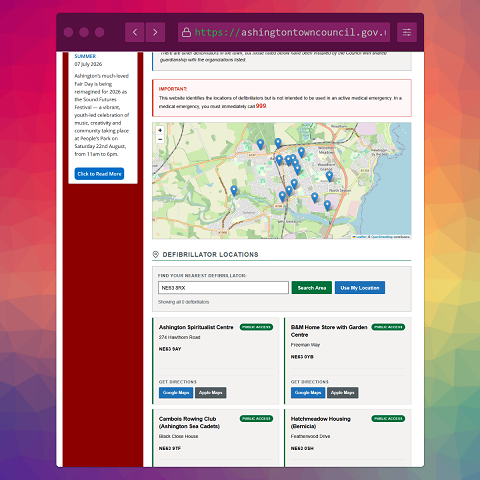Select the map marker left of Woodhorn Meadows label

301,152
